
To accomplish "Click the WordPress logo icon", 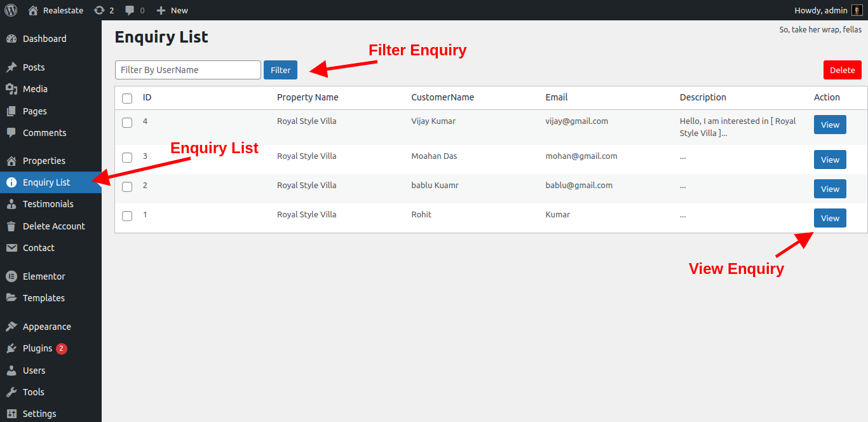I will pos(11,10).
